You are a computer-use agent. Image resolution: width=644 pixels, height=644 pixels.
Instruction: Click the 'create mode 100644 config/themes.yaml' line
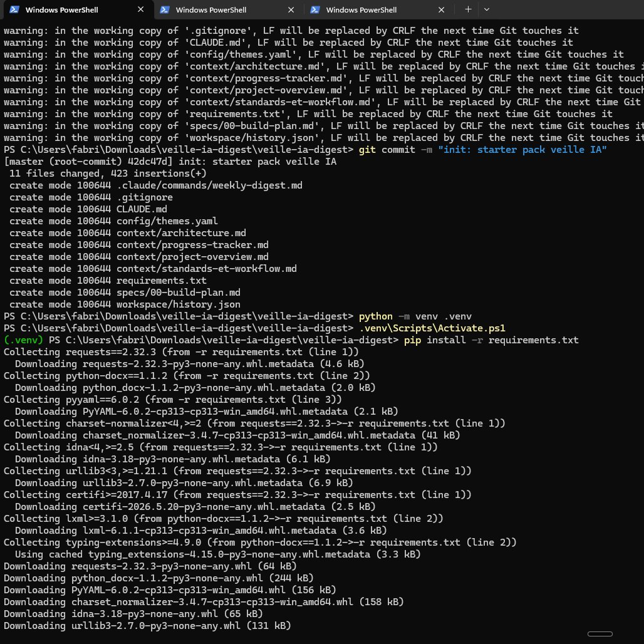tap(114, 221)
